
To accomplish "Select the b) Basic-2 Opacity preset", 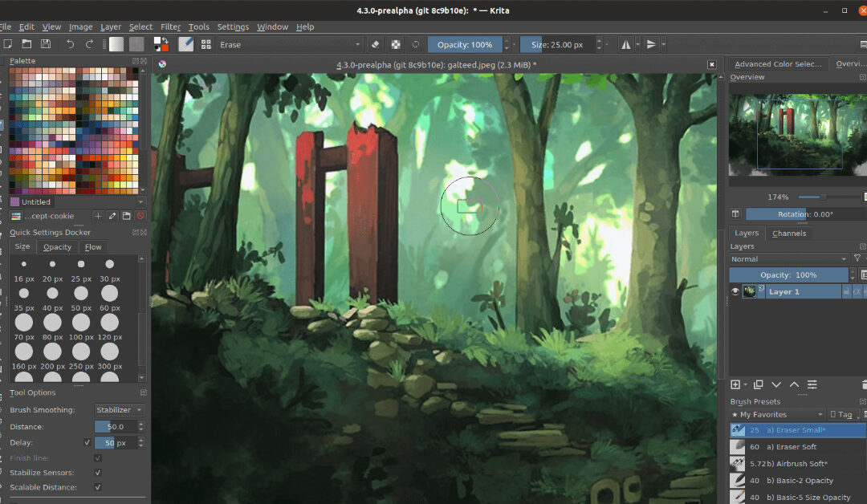I will (x=798, y=481).
